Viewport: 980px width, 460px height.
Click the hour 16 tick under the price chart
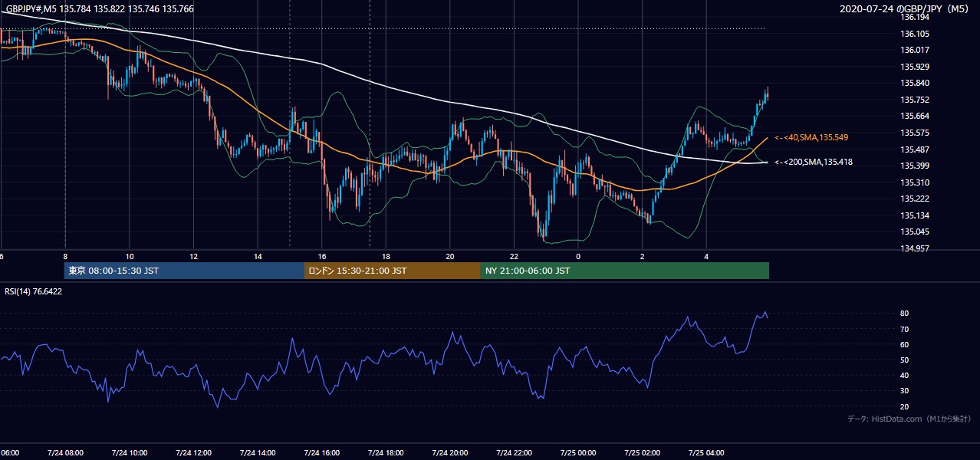pos(322,257)
